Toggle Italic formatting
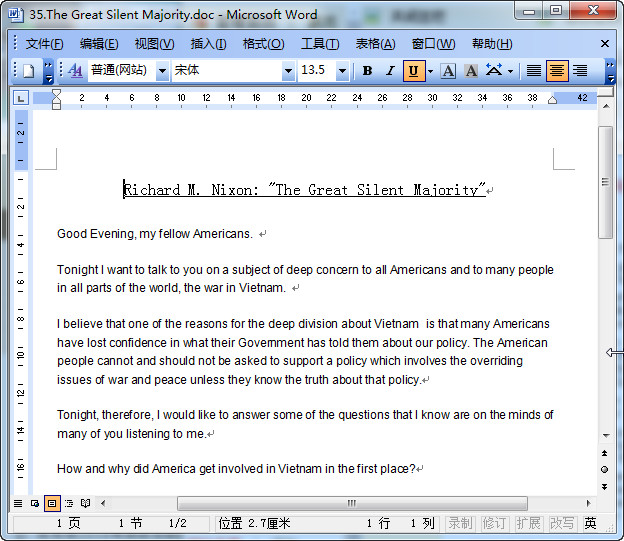The height and width of the screenshot is (541, 624). pos(390,71)
